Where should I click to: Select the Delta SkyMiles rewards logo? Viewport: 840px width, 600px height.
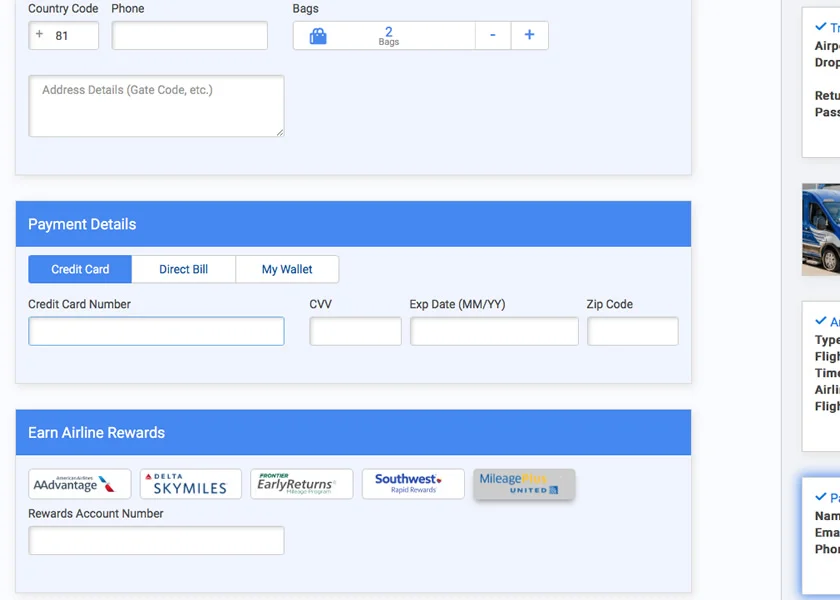pyautogui.click(x=191, y=484)
